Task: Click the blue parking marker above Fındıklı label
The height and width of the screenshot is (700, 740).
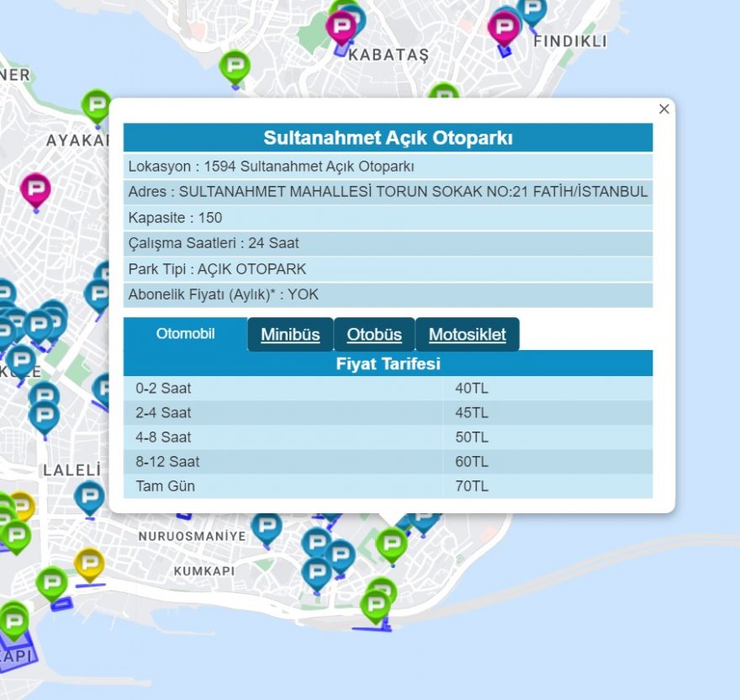Action: (x=531, y=11)
